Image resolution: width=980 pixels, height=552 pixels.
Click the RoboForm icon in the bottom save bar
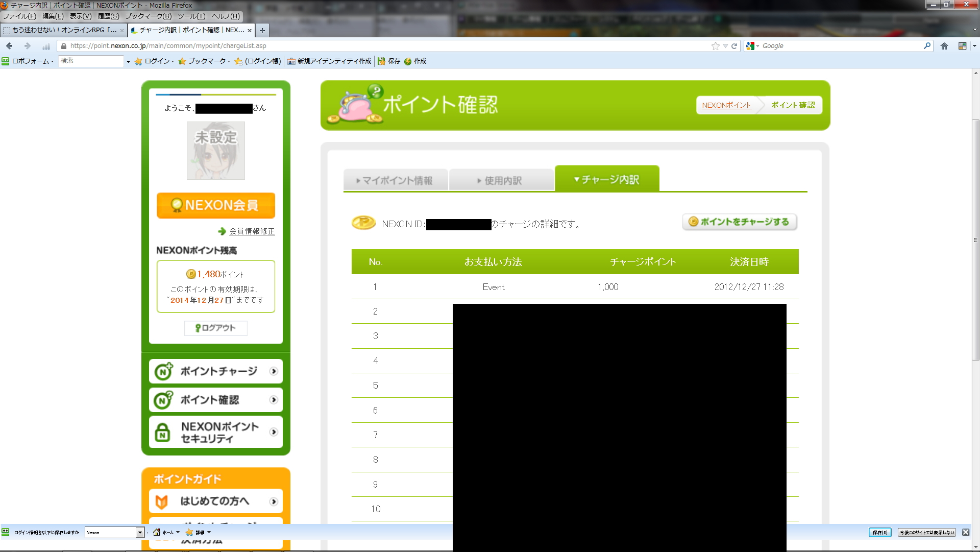pyautogui.click(x=6, y=532)
